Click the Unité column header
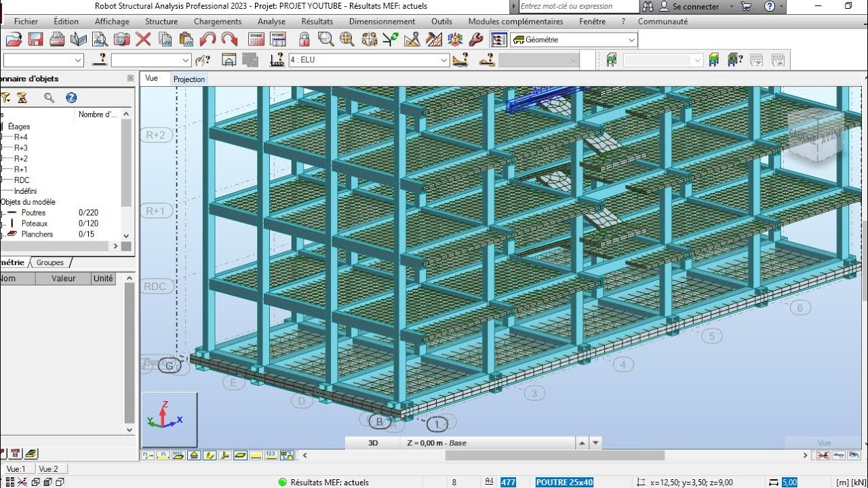 [x=103, y=278]
